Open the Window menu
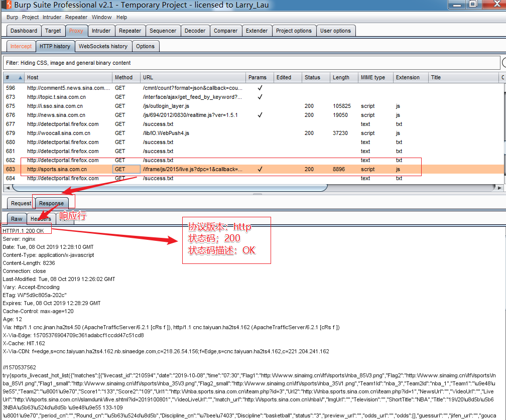 (101, 18)
